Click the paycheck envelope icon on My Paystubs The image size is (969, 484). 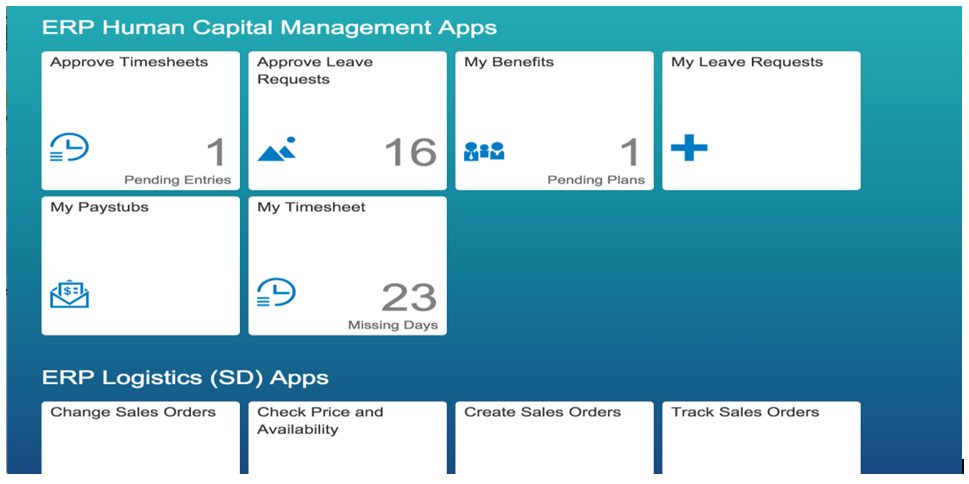coord(69,294)
